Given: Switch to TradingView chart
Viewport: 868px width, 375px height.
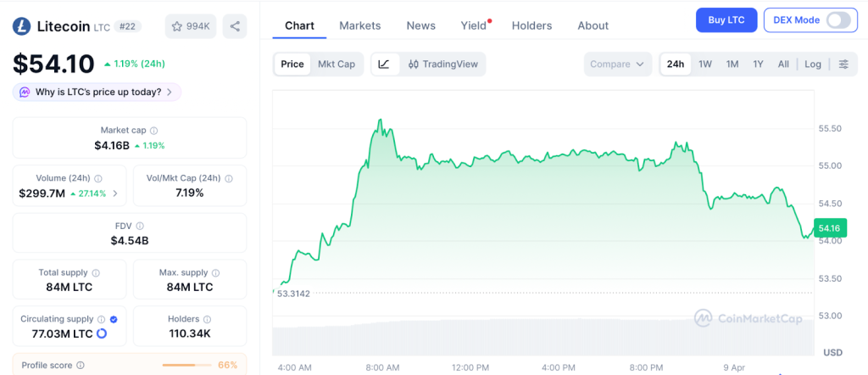Looking at the screenshot, I should [x=442, y=64].
